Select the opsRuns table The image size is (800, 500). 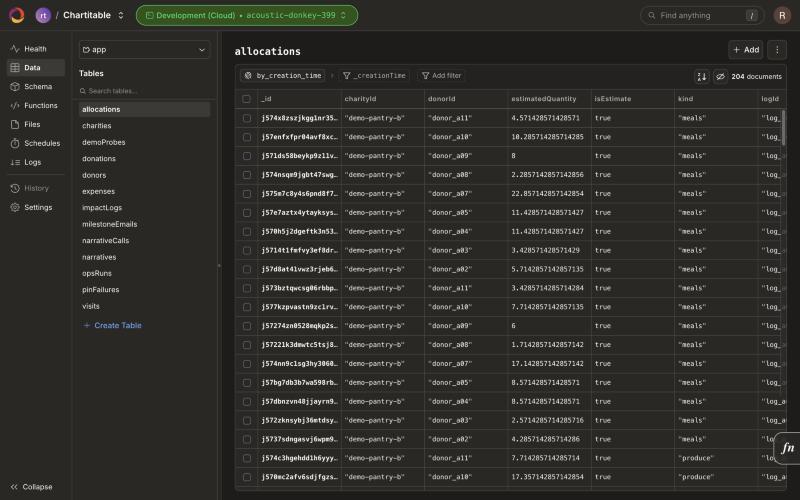point(144,273)
